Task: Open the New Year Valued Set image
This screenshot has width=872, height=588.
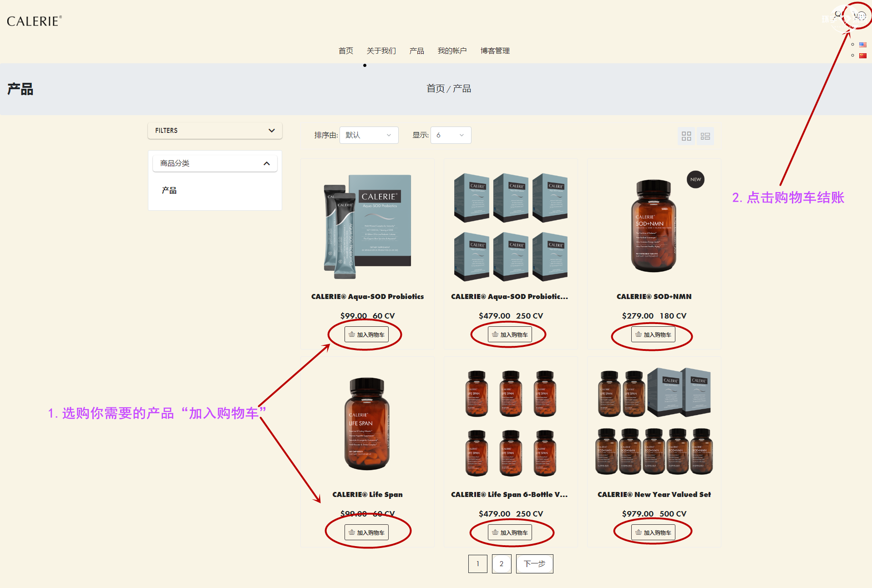Action: (654, 421)
